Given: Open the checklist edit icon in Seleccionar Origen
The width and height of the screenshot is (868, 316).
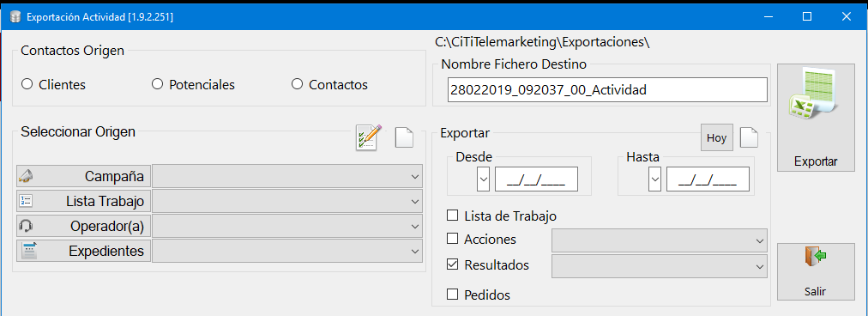Looking at the screenshot, I should tap(368, 137).
